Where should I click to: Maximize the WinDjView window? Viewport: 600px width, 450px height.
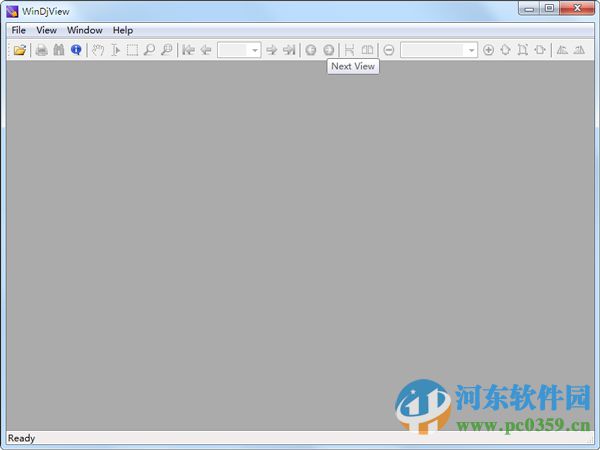coord(549,8)
